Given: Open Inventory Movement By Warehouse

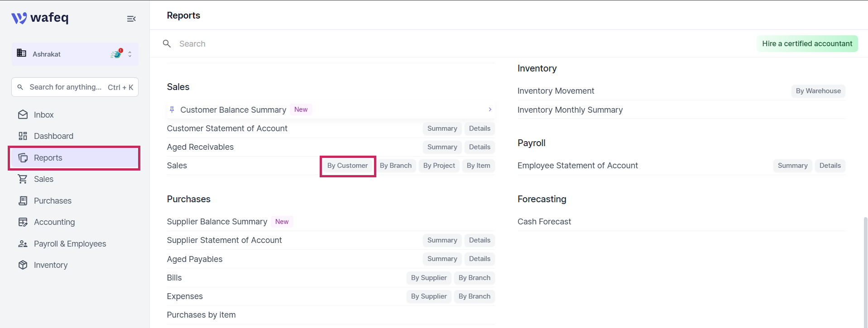Looking at the screenshot, I should (x=818, y=91).
